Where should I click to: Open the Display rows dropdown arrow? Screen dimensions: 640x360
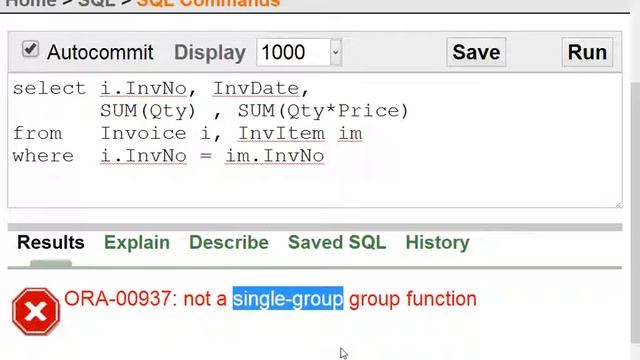click(x=336, y=52)
